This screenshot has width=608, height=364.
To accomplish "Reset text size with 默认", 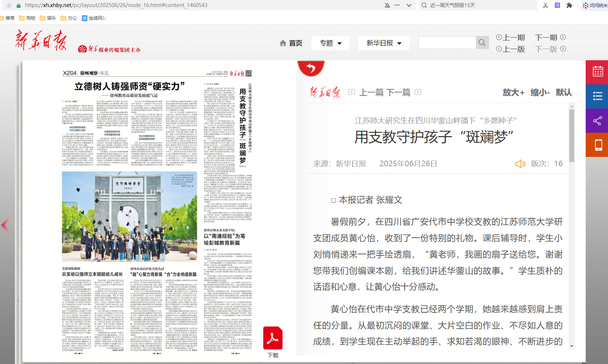I will [x=563, y=92].
